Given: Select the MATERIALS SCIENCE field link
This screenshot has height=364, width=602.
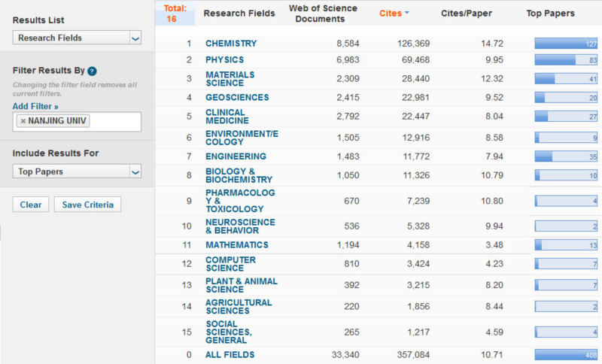Looking at the screenshot, I should click(x=230, y=79).
